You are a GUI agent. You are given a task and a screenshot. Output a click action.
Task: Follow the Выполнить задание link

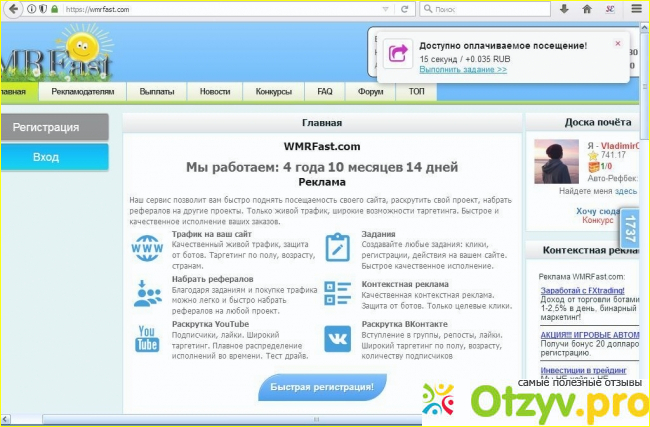(454, 69)
